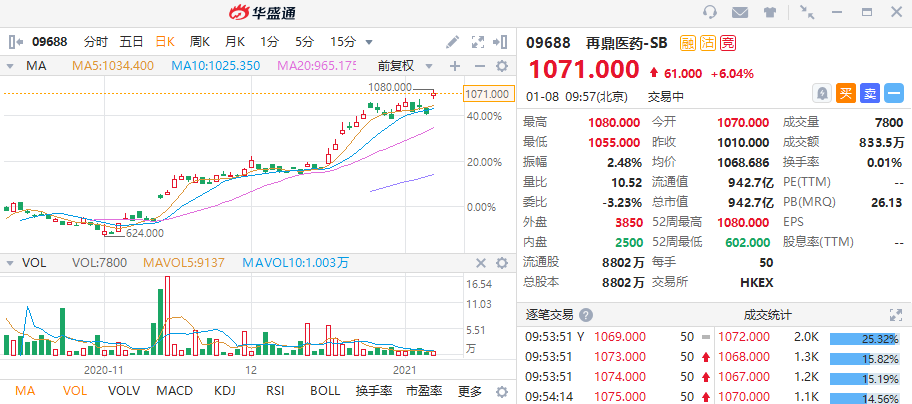Open the mail messages icon
The width and height of the screenshot is (912, 404).
point(739,12)
